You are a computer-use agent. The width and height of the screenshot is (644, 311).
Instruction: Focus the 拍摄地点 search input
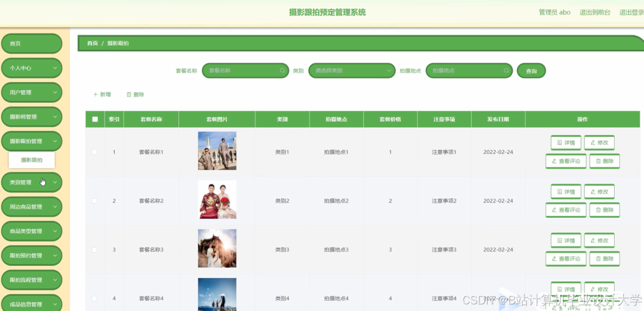(x=469, y=71)
